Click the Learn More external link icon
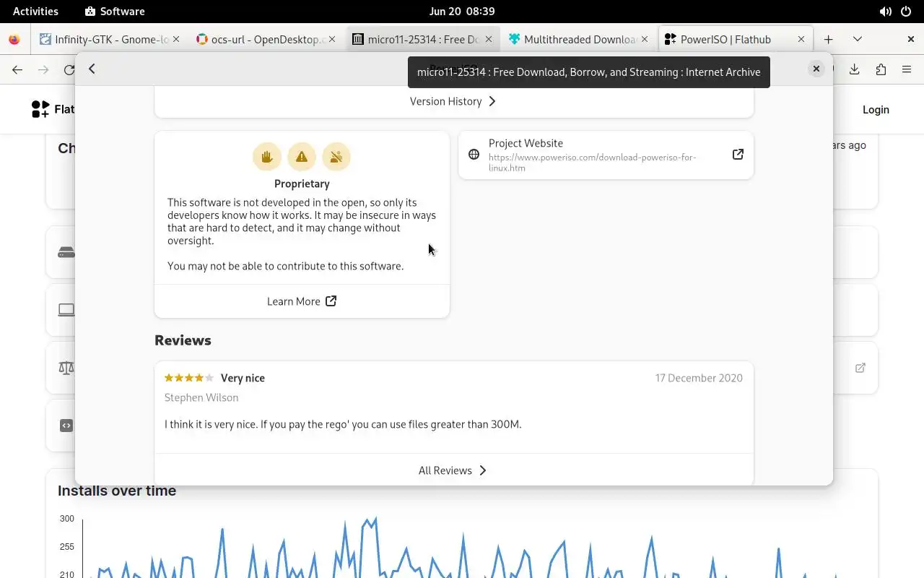Image resolution: width=924 pixels, height=578 pixels. click(x=331, y=301)
